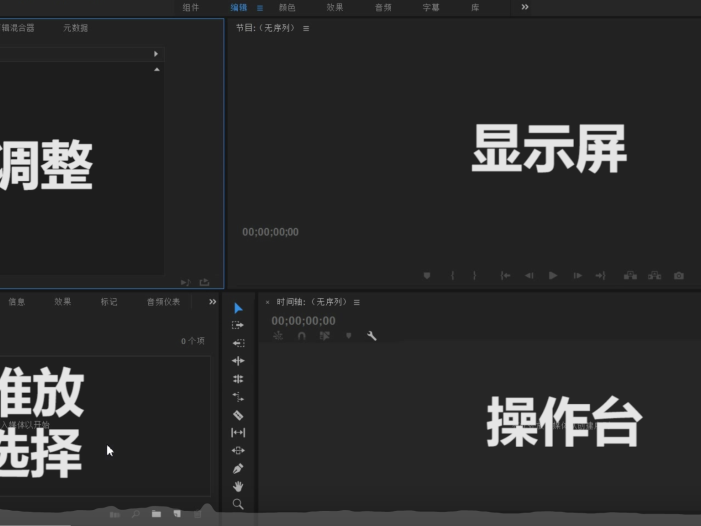Open the 信息 panel tab
Screen dimensions: 701x526
pyautogui.click(x=17, y=302)
